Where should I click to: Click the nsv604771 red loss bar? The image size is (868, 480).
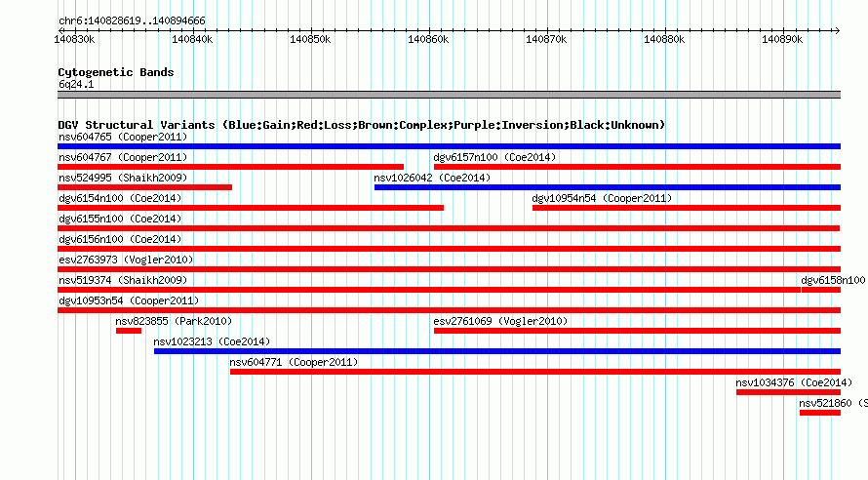point(535,372)
